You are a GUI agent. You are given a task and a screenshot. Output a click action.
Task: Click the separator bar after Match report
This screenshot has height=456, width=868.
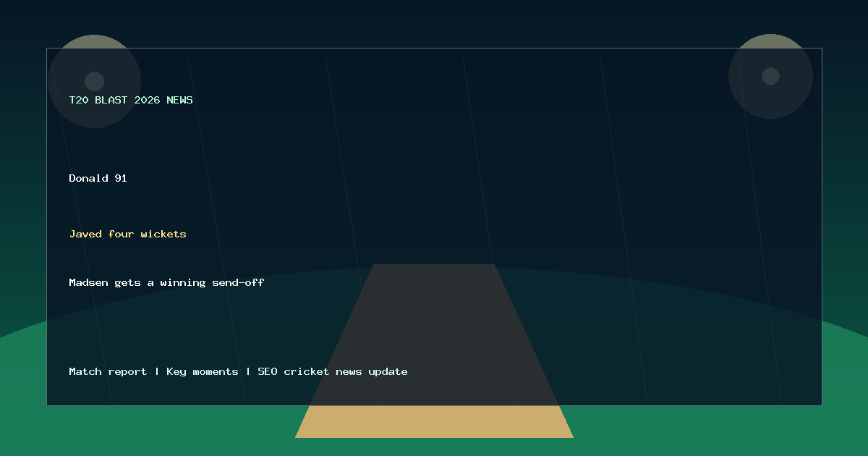pos(157,371)
